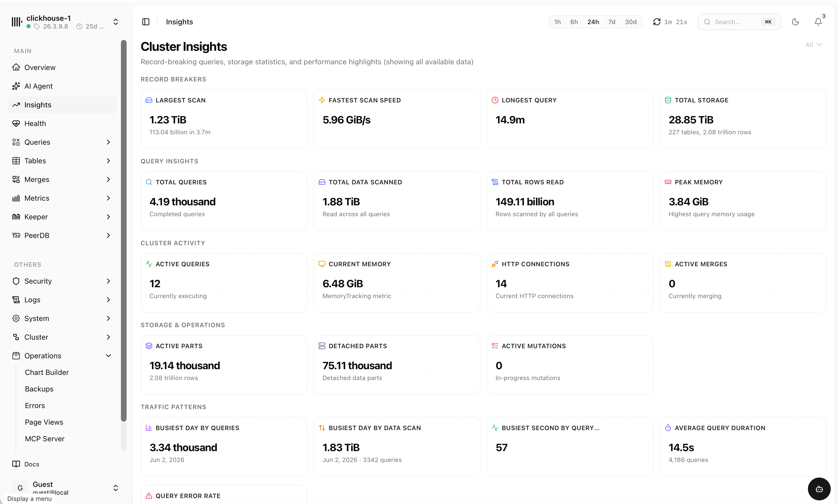The image size is (838, 504).
Task: Expand the Merges menu
Action: pyautogui.click(x=62, y=179)
